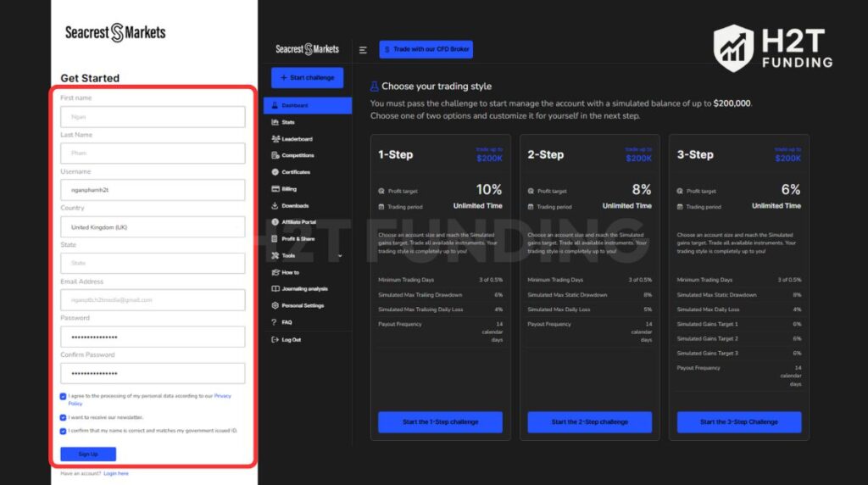The height and width of the screenshot is (485, 868).
Task: Click the Affiliate Portal icon
Action: pyautogui.click(x=275, y=222)
